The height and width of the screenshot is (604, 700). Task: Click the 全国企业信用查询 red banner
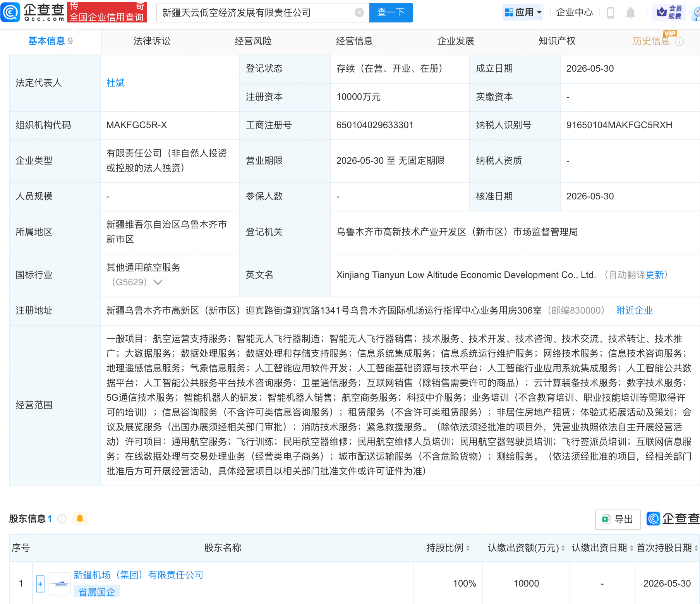107,12
